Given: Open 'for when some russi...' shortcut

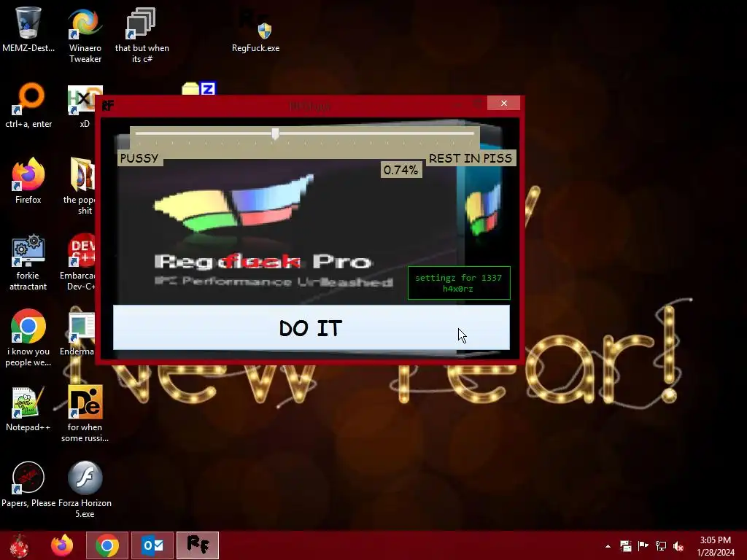Looking at the screenshot, I should click(85, 413).
